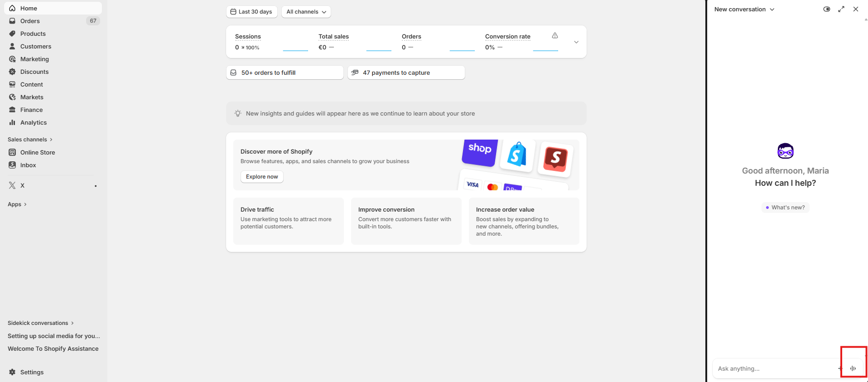
Task: Expand the metrics card chevron
Action: [x=576, y=42]
